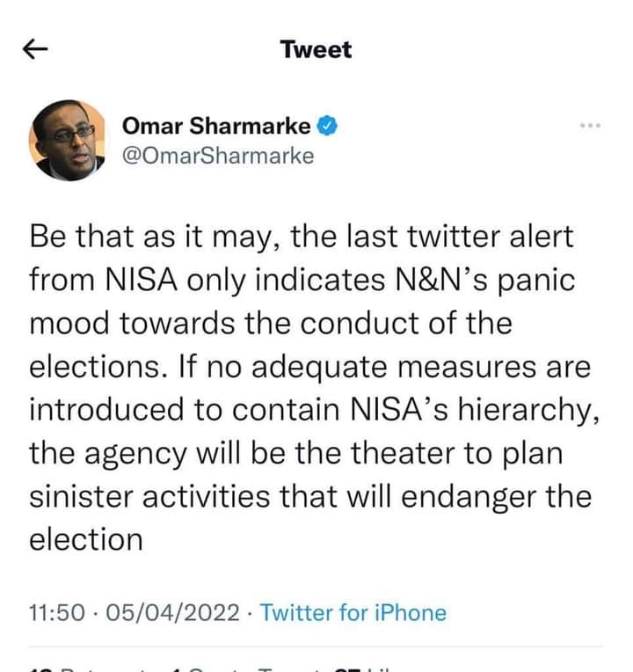This screenshot has width=633, height=672.
Task: Click the Omar Sharmarke display name
Action: coord(216,126)
